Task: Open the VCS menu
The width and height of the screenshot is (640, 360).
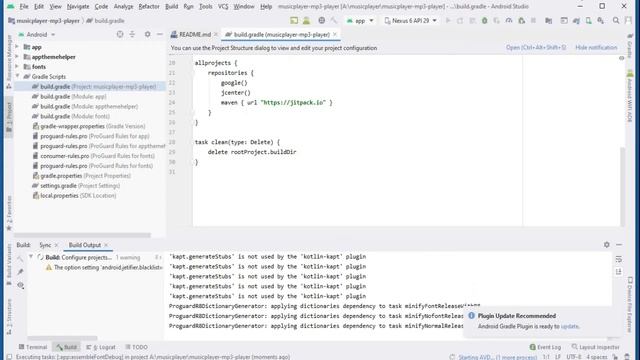Action: point(223,7)
